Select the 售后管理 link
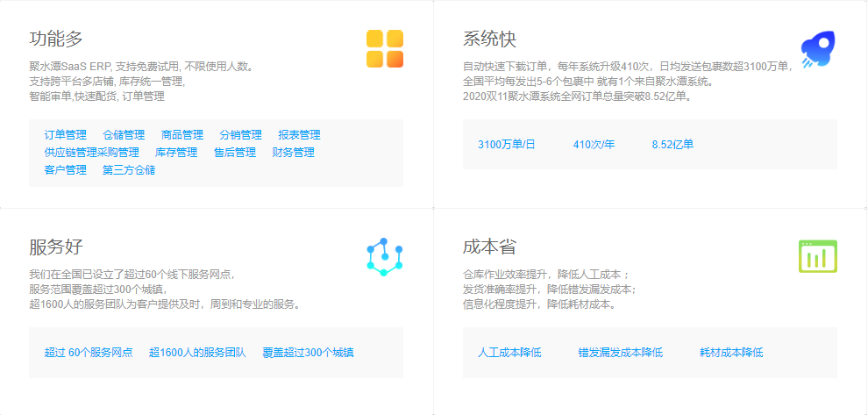 pos(235,153)
